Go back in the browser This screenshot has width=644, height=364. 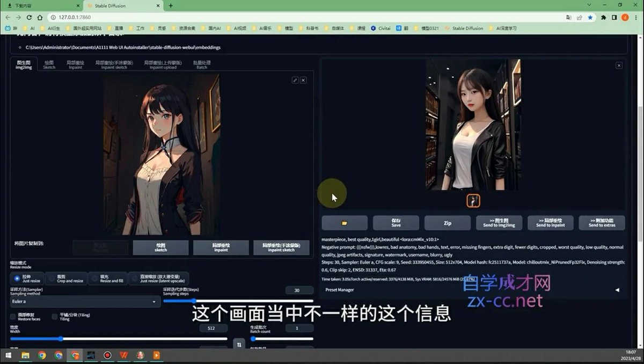(x=8, y=17)
